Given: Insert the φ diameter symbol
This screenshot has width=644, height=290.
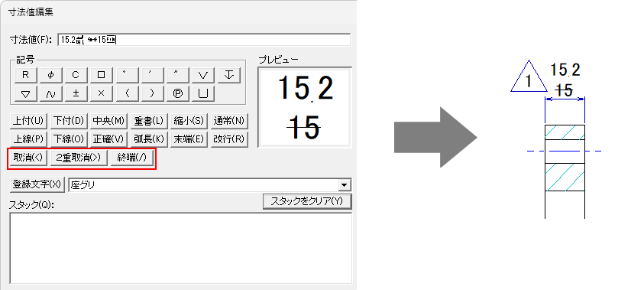Looking at the screenshot, I should click(51, 75).
